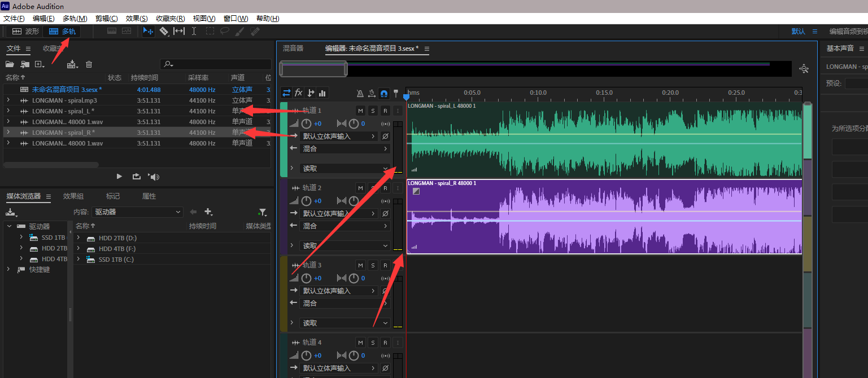
Task: Click volume knob of 轨道 1
Action: (306, 124)
